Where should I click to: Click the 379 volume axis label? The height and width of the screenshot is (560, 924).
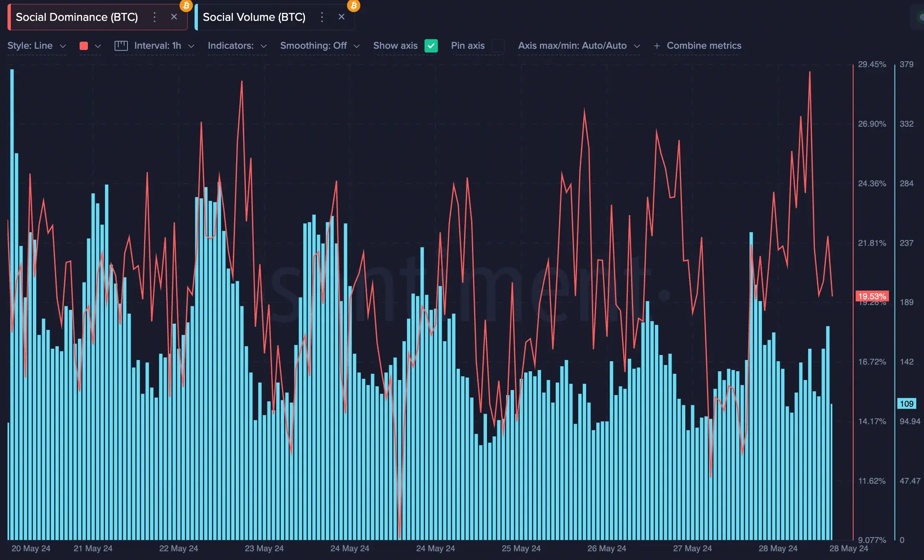coord(907,64)
